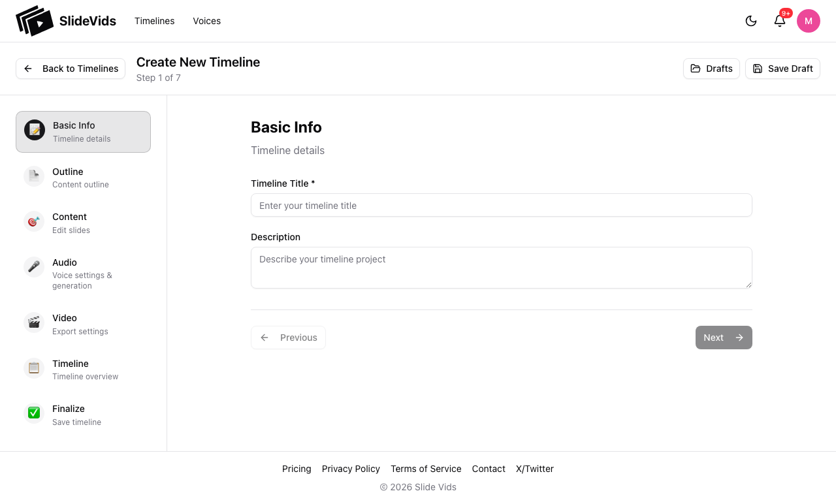
Task: Open the Privacy Policy footer link
Action: [351, 469]
